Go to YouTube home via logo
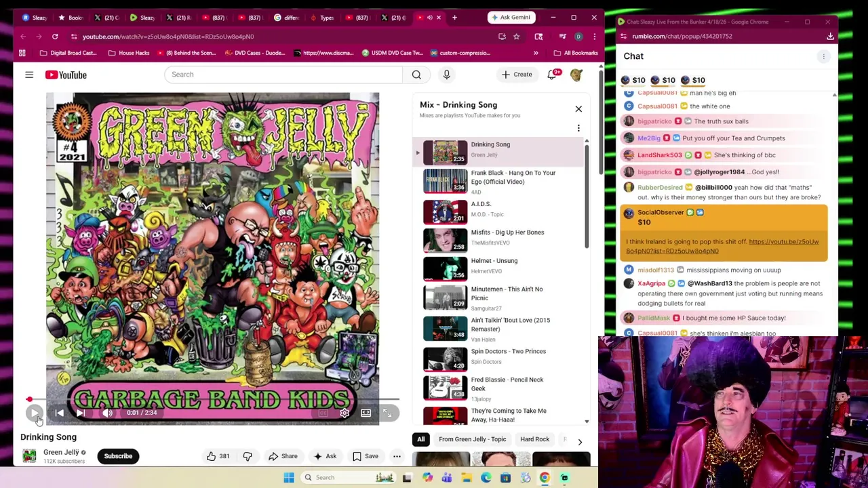 (x=66, y=75)
